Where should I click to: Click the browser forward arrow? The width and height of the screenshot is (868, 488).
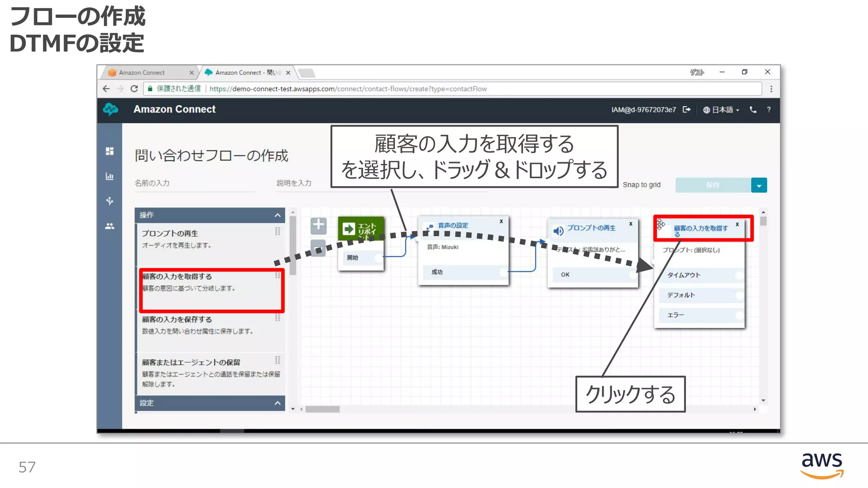120,89
